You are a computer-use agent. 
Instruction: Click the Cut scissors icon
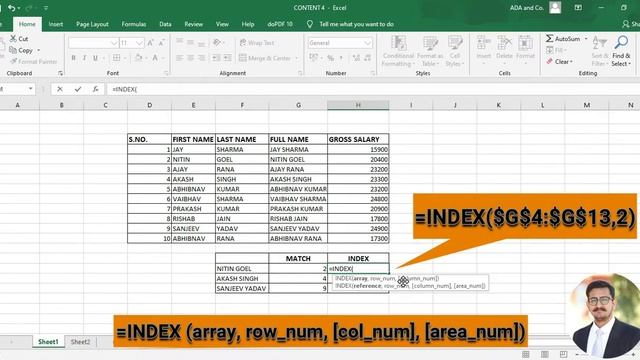13,38
